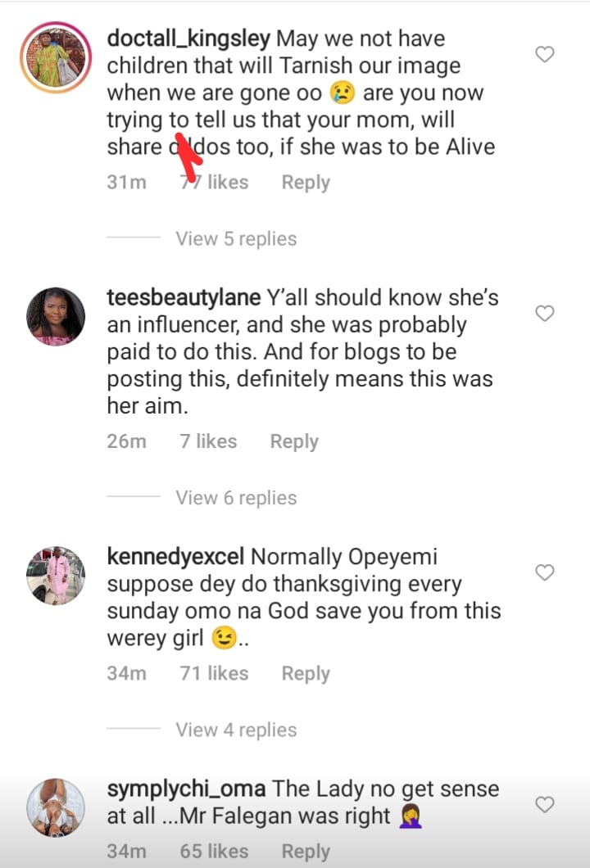Visit kennedyexcel's username link
Image resolution: width=590 pixels, height=868 pixels.
(x=176, y=557)
